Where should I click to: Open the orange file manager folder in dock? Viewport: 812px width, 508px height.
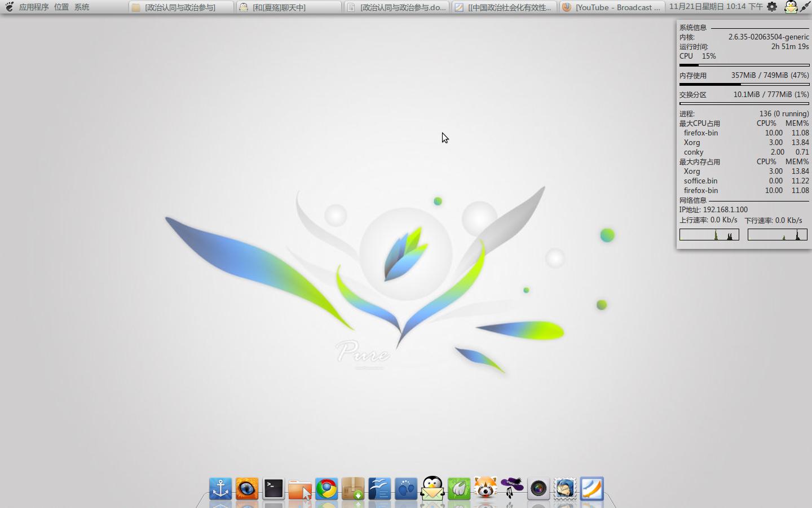tap(300, 489)
